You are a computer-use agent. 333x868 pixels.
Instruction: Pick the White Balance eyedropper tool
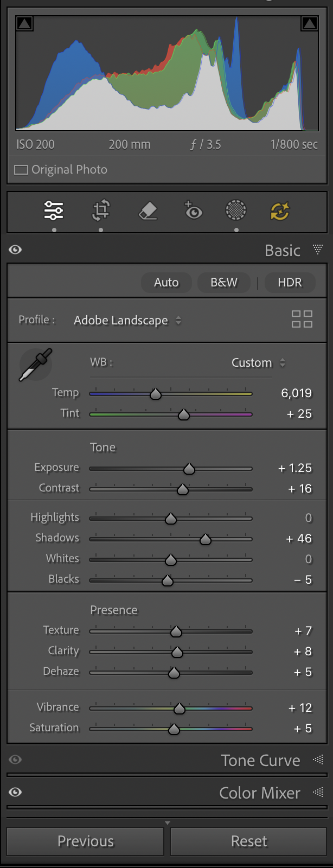pos(36,365)
